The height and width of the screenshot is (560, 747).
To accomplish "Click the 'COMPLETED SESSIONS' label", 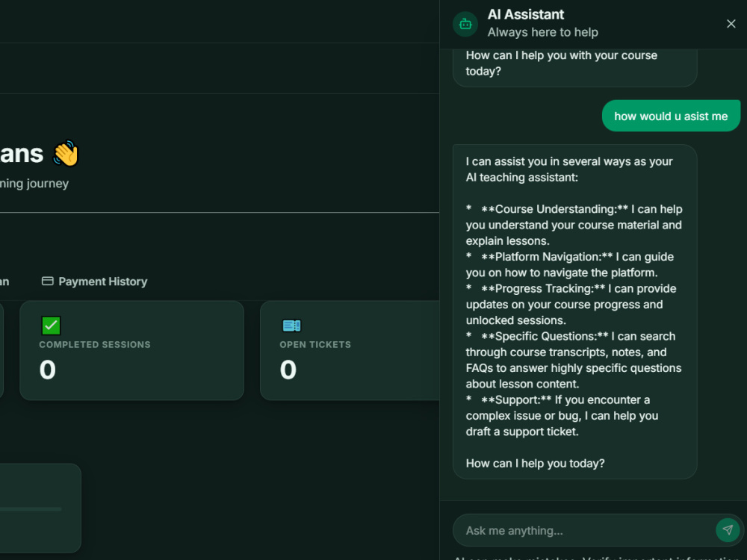I will click(95, 344).
